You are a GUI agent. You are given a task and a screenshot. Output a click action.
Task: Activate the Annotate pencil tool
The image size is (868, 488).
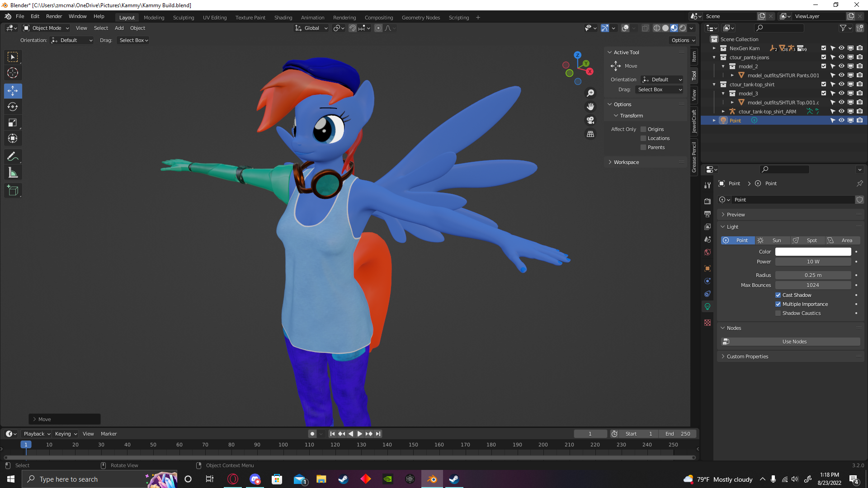tap(13, 157)
